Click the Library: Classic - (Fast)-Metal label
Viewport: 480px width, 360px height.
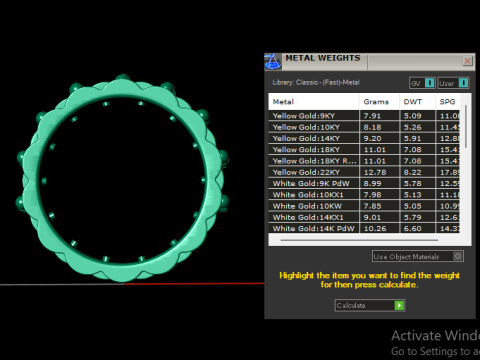(x=316, y=82)
